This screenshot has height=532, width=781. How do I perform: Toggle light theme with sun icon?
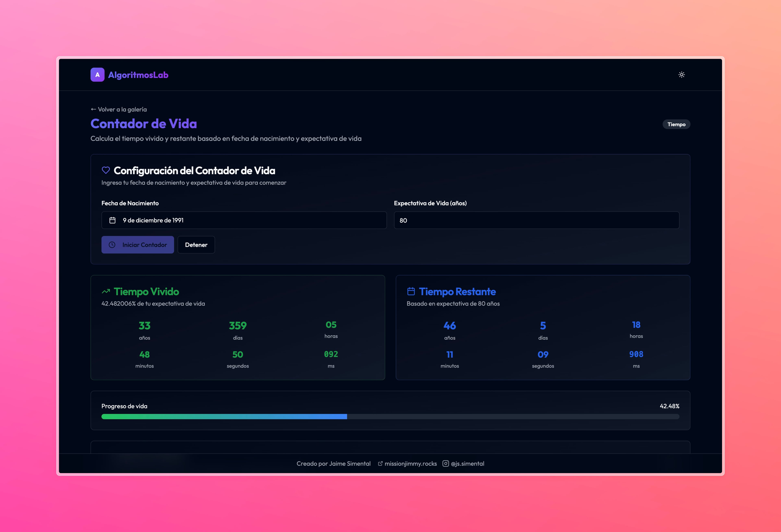[682, 75]
